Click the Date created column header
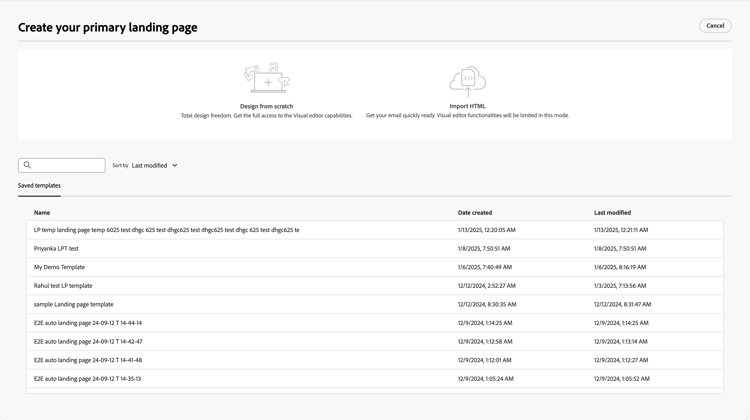750x420 pixels. [x=474, y=213]
